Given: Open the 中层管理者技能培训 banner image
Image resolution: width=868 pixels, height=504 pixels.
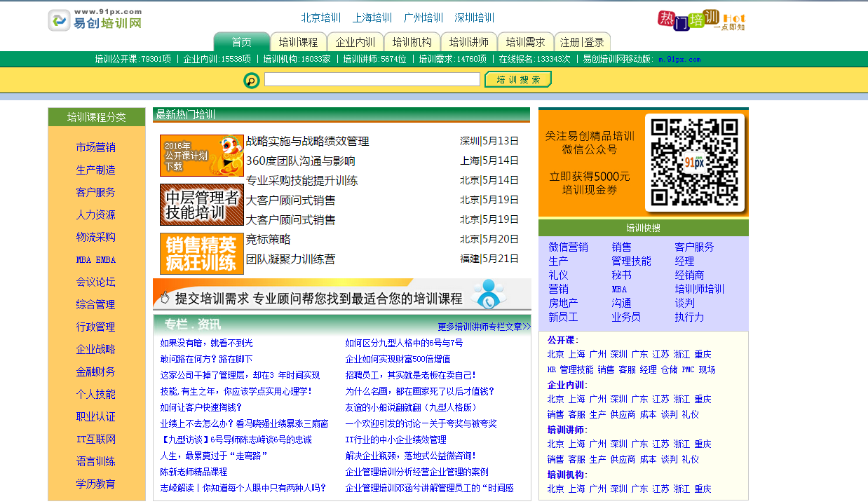Looking at the screenshot, I should tap(202, 205).
